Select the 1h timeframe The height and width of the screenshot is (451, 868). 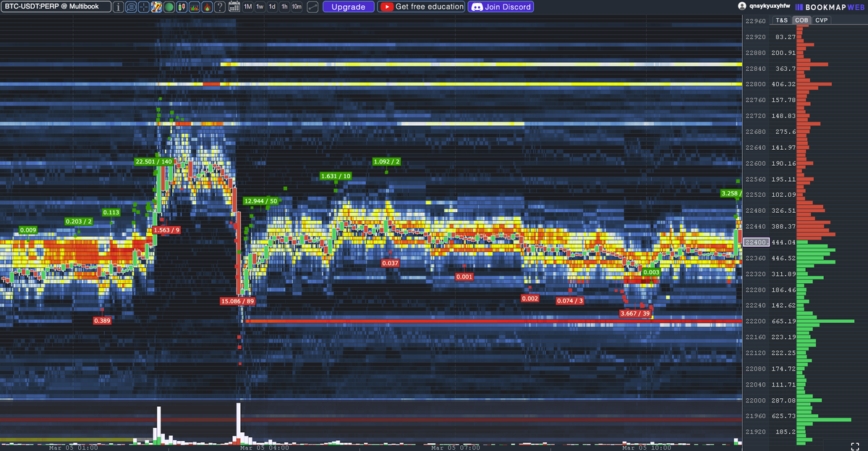284,7
